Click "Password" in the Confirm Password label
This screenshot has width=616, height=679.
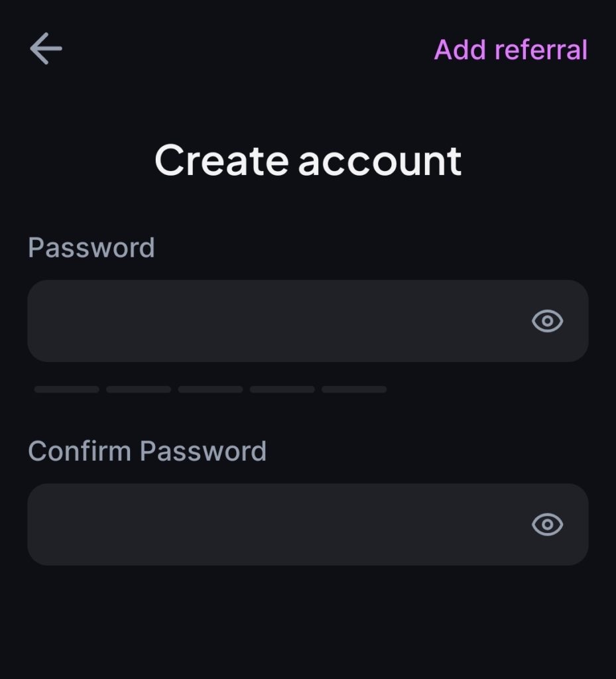click(203, 452)
